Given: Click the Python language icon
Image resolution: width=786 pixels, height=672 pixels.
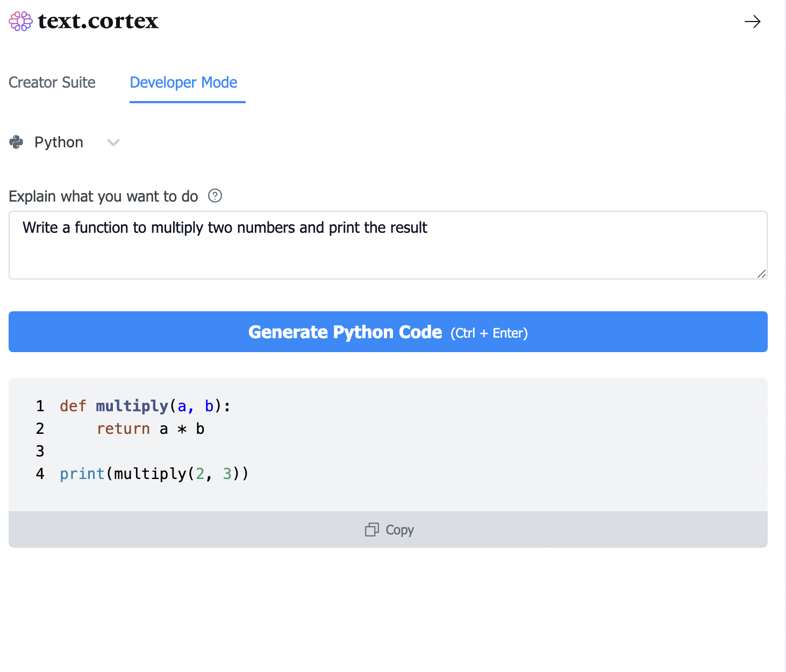Looking at the screenshot, I should click(x=17, y=142).
